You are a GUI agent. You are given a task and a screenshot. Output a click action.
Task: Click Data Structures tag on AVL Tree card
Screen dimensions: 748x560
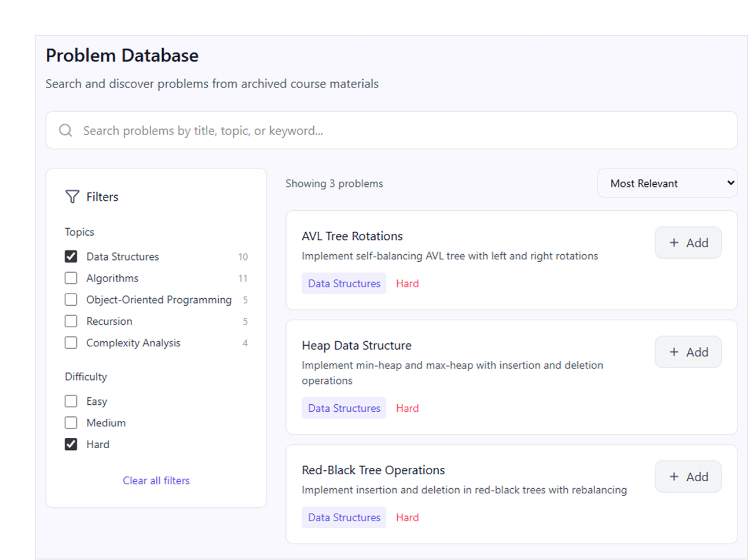pyautogui.click(x=344, y=283)
